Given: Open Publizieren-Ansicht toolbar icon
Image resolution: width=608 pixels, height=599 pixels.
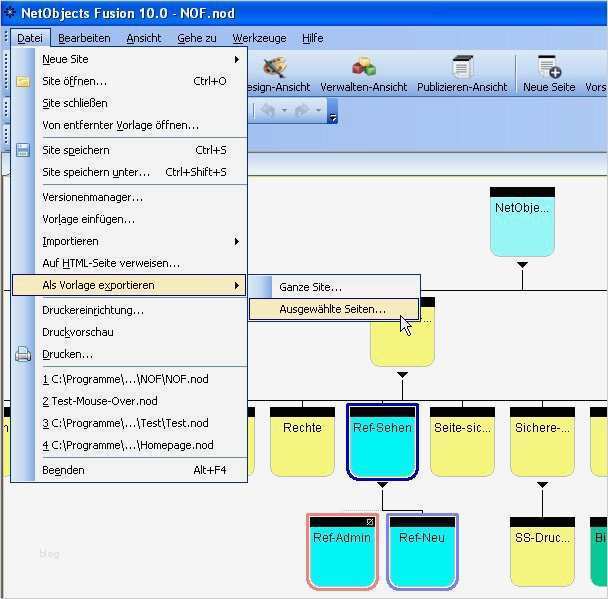Looking at the screenshot, I should point(462,67).
